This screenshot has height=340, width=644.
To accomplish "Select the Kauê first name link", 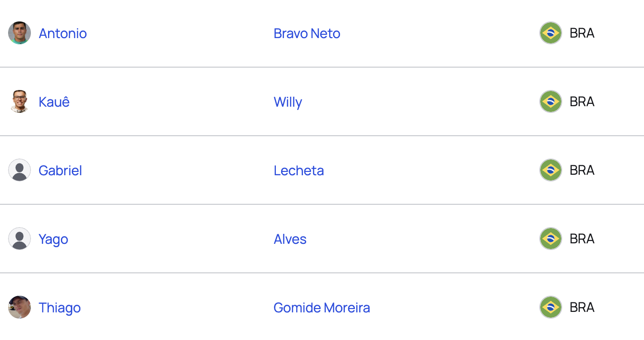I will (x=54, y=102).
